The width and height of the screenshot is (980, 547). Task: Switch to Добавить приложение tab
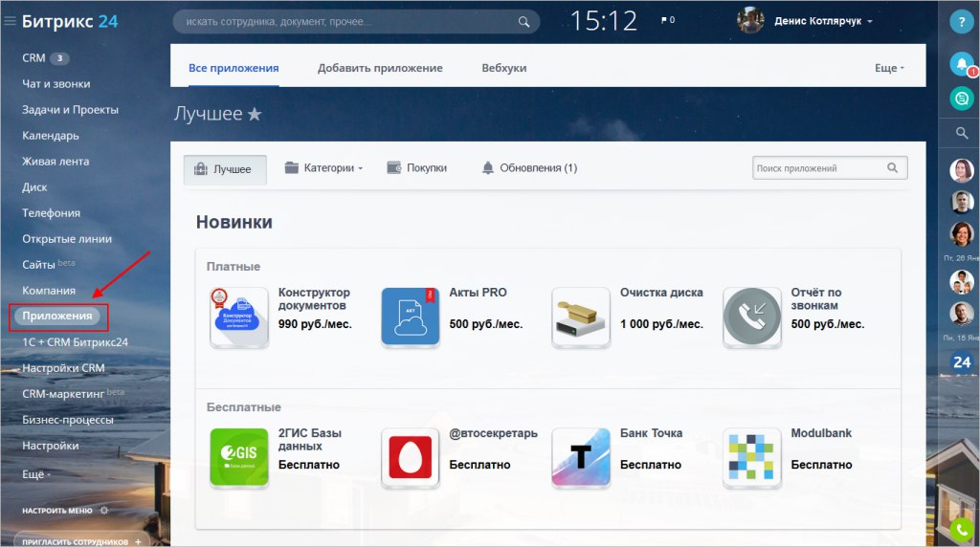tap(380, 68)
